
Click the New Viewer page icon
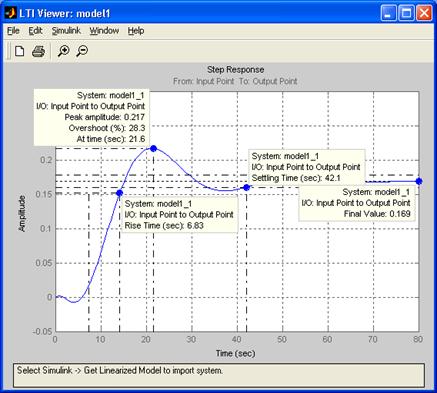pyautogui.click(x=20, y=51)
